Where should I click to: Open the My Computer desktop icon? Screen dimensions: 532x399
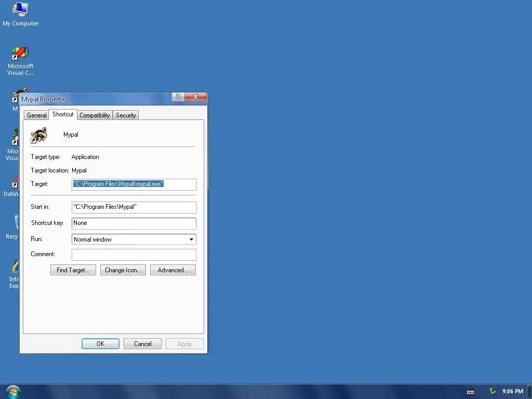pyautogui.click(x=20, y=14)
